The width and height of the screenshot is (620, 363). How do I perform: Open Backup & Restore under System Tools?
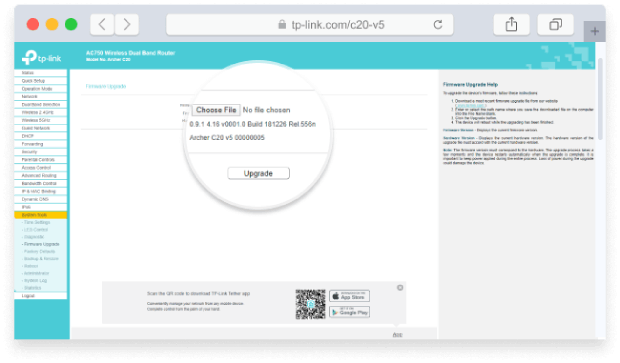41,259
